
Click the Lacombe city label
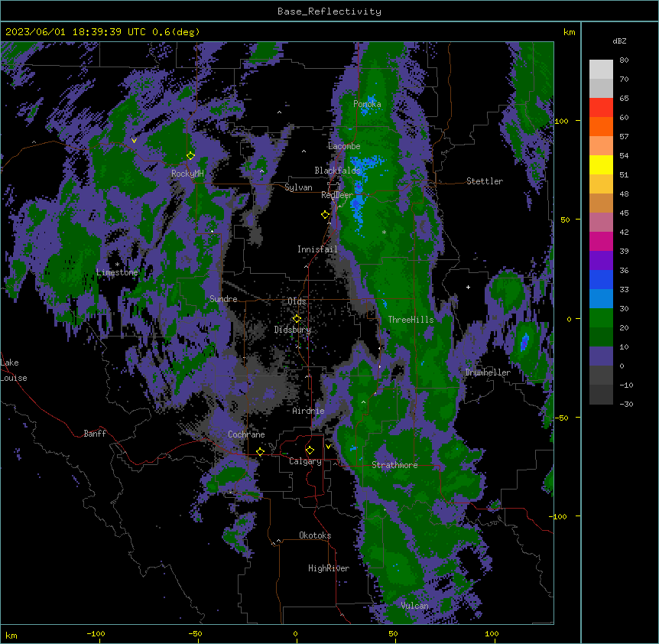(x=344, y=146)
